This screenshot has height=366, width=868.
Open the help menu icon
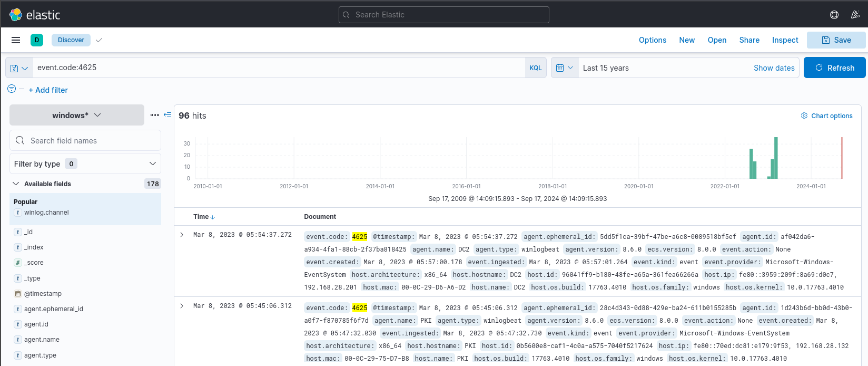click(x=834, y=15)
